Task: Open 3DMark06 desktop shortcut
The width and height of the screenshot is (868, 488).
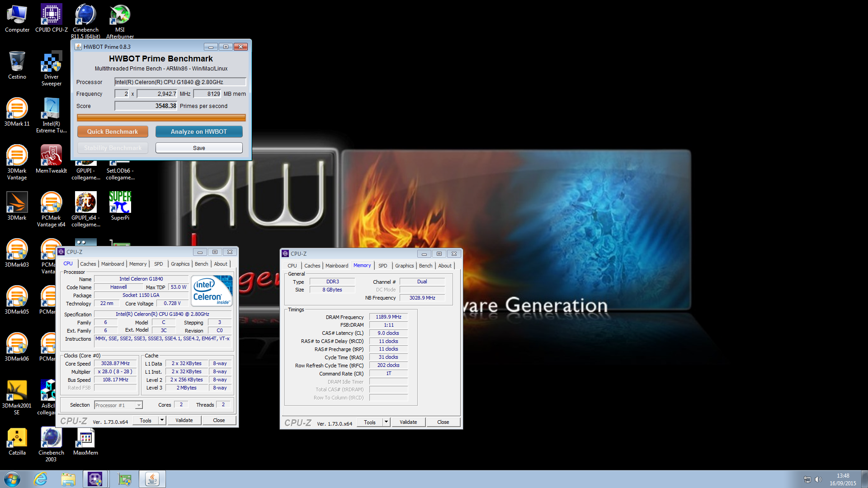Action: [x=17, y=347]
